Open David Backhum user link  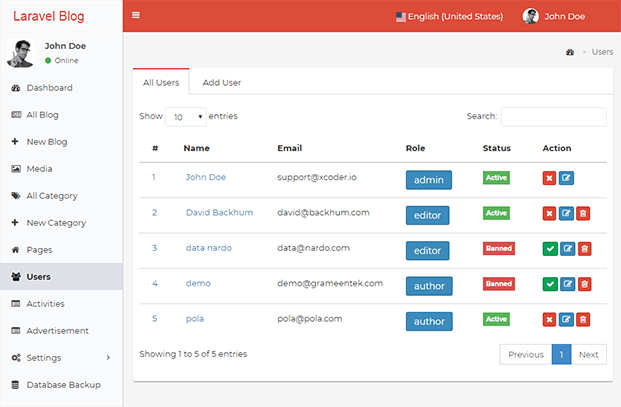tap(219, 213)
